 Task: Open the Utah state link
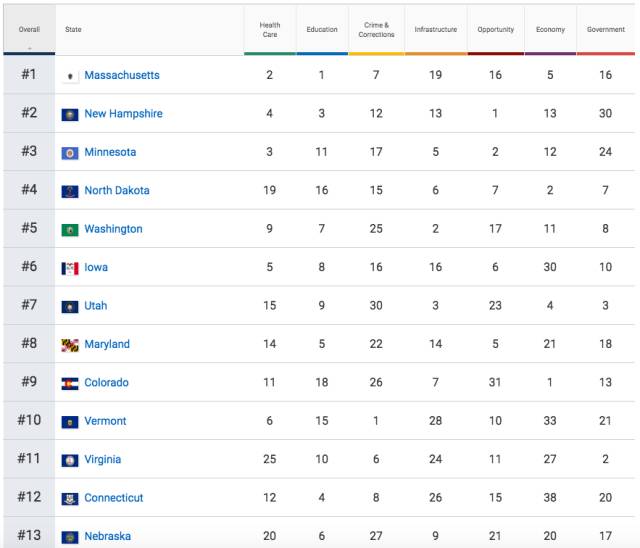[x=96, y=306]
